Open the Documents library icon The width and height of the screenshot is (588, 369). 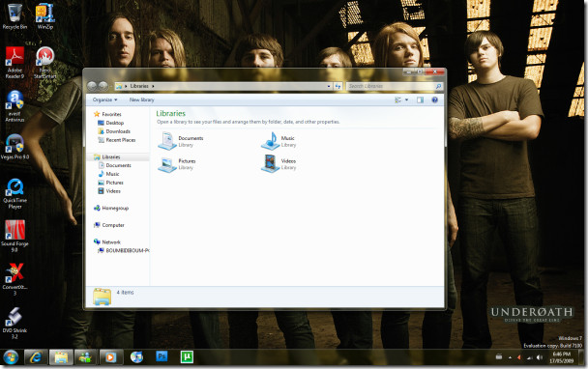pos(167,141)
